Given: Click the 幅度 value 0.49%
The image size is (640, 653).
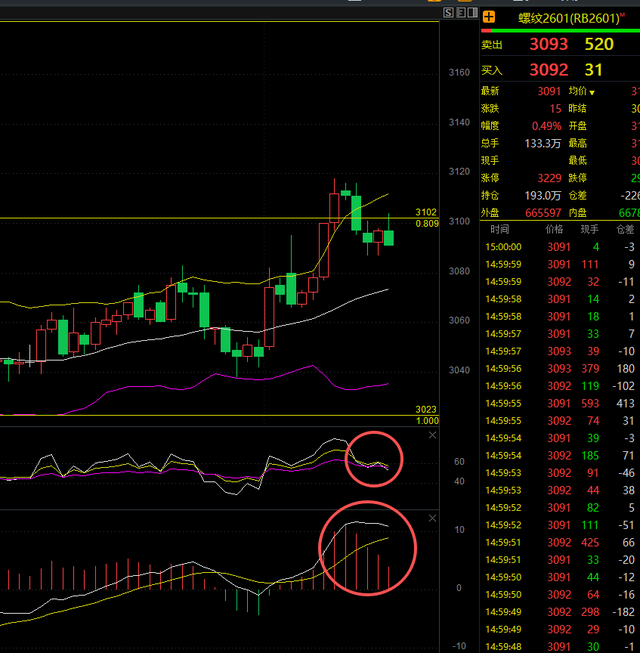Looking at the screenshot, I should [546, 126].
